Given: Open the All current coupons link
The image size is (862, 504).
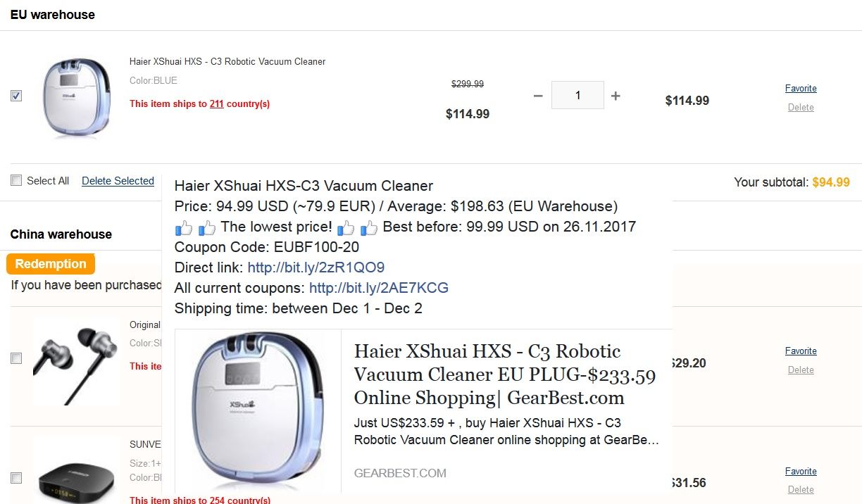Looking at the screenshot, I should pos(378,288).
